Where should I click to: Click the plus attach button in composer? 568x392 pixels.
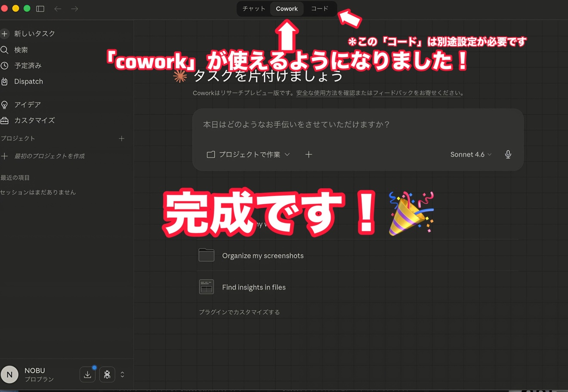point(309,154)
